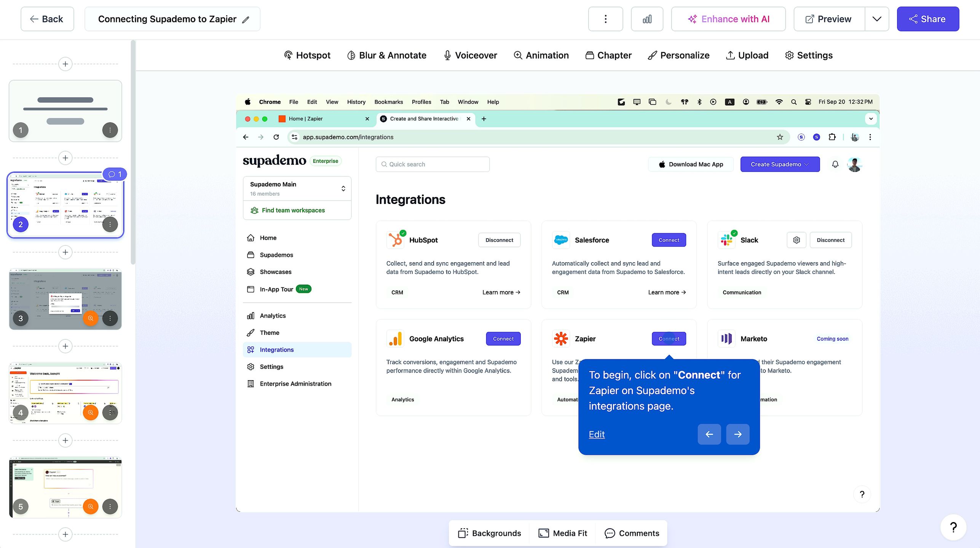Viewport: 980px width, 548px height.
Task: Click Analytics in captured sidebar
Action: pyautogui.click(x=273, y=316)
